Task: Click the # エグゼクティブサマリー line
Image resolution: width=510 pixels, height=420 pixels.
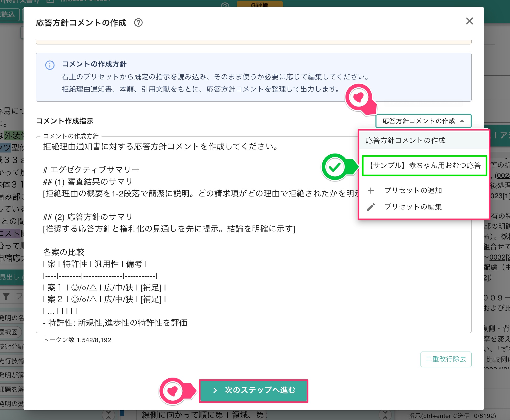Action: 91,170
